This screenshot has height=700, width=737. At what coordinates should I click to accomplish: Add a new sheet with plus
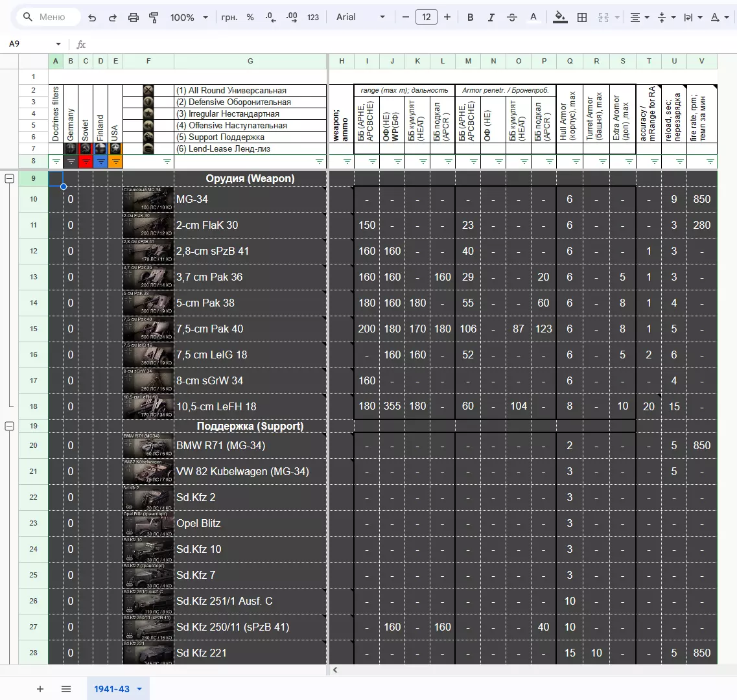[40, 689]
